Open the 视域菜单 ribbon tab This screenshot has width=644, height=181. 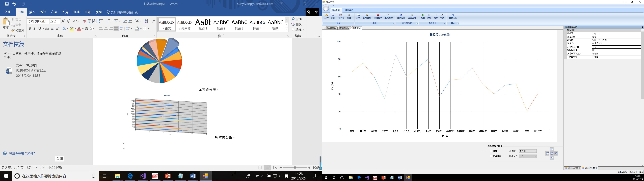click(x=349, y=11)
